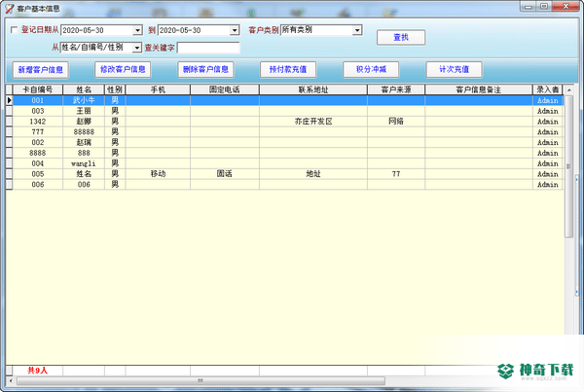Click the 移动 mobile cell

click(x=158, y=174)
